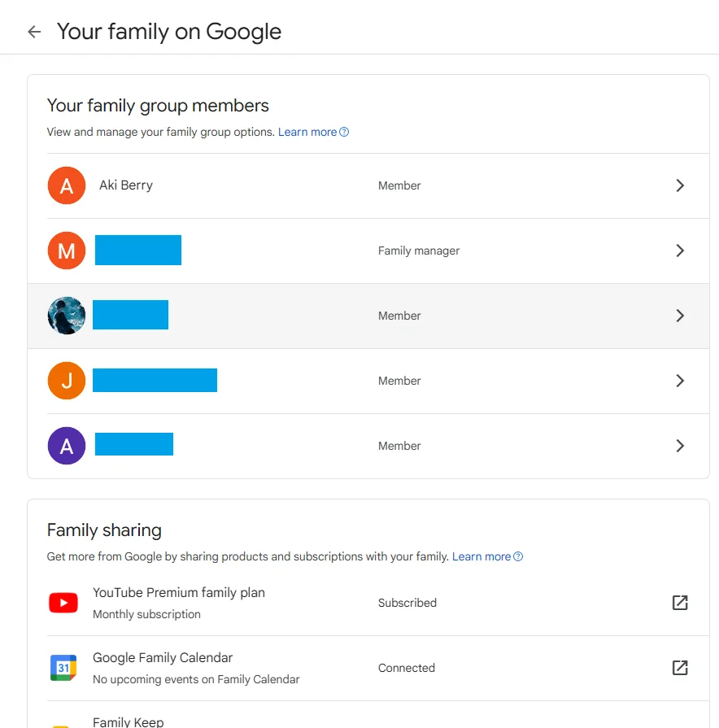Open Aki Berry's member details chevron
Viewport: 719px width, 728px height.
[680, 185]
